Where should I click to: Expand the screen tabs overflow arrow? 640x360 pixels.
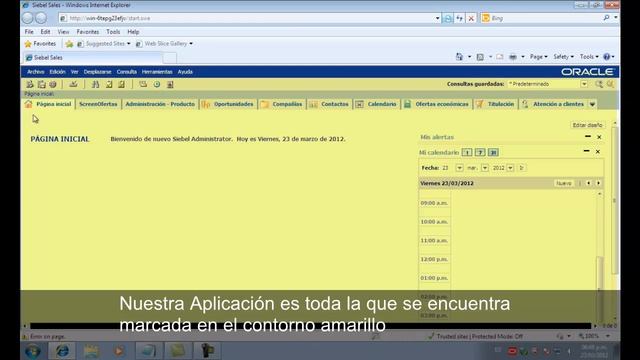[x=592, y=104]
